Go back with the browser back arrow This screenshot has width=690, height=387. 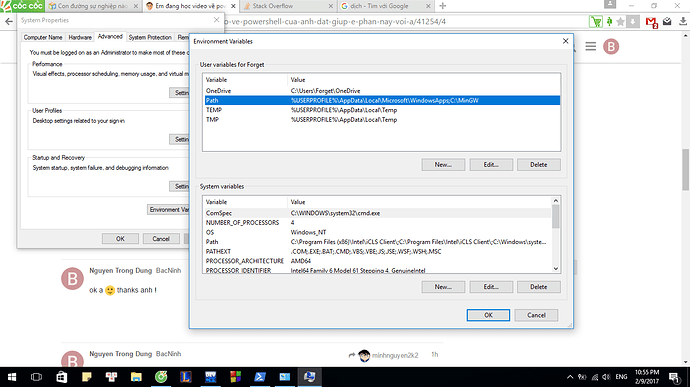coord(9,21)
